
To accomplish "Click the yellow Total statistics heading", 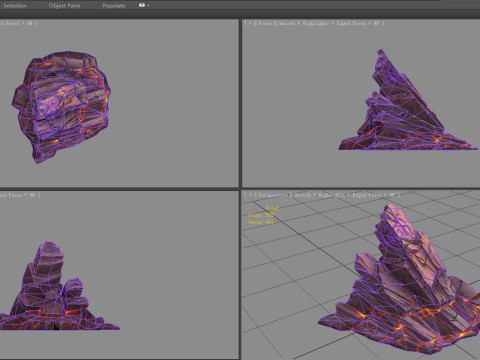I will 272,208.
